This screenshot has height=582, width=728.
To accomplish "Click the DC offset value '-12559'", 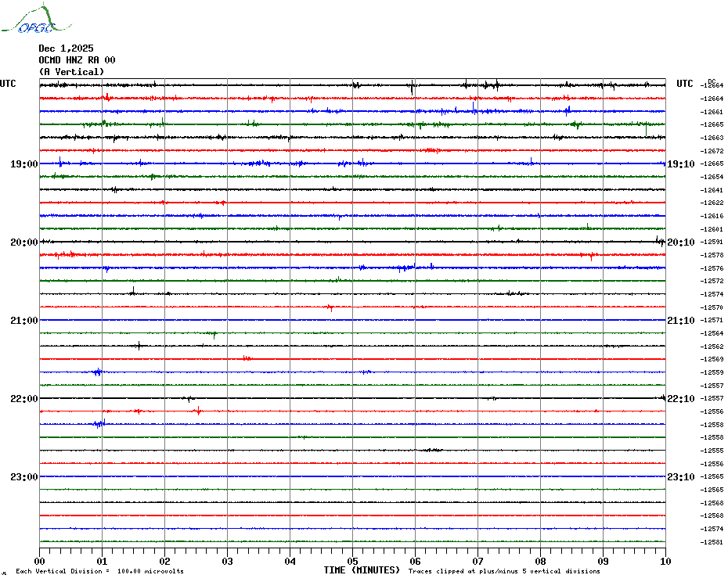I will [712, 372].
